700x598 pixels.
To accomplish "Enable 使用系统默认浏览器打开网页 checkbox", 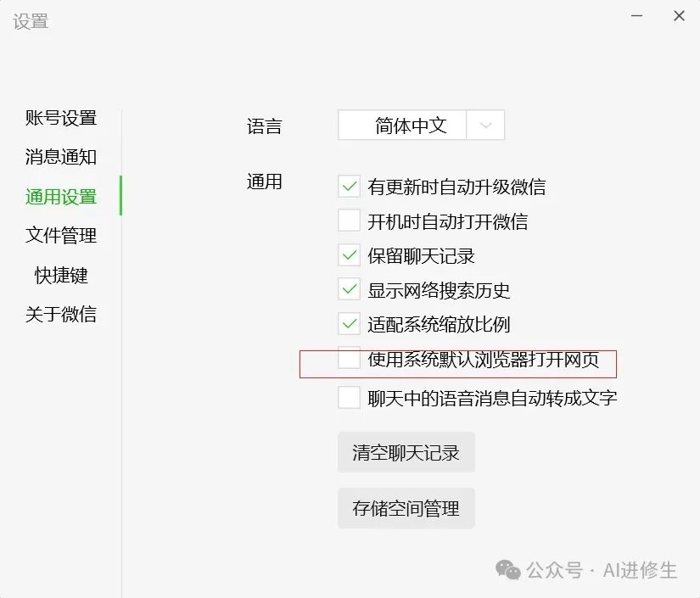I will tap(349, 360).
